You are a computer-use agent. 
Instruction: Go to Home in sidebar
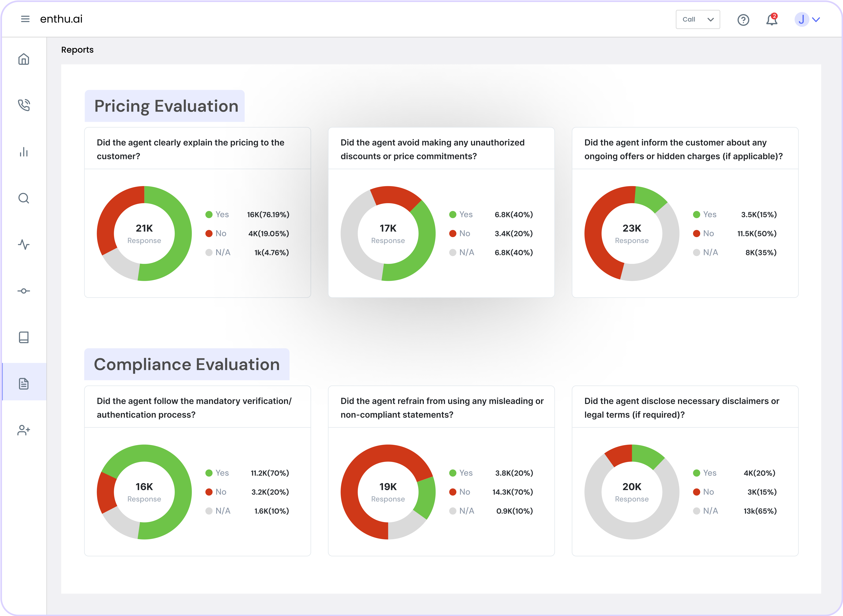tap(24, 59)
